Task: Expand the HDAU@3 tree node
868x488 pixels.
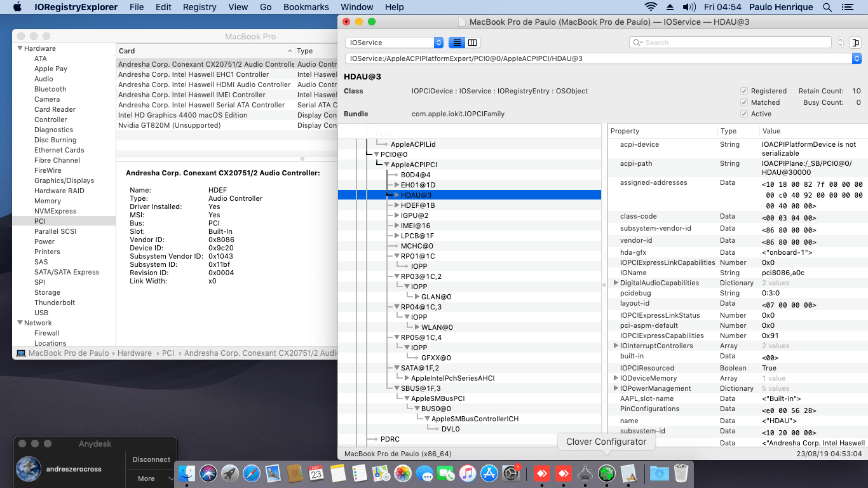Action: coord(397,195)
